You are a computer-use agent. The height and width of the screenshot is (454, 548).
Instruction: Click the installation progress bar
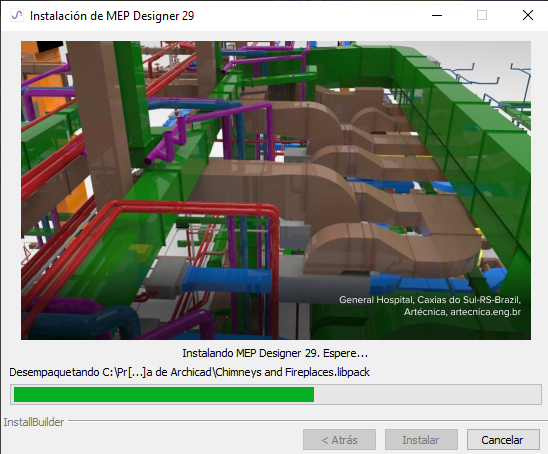pyautogui.click(x=276, y=395)
